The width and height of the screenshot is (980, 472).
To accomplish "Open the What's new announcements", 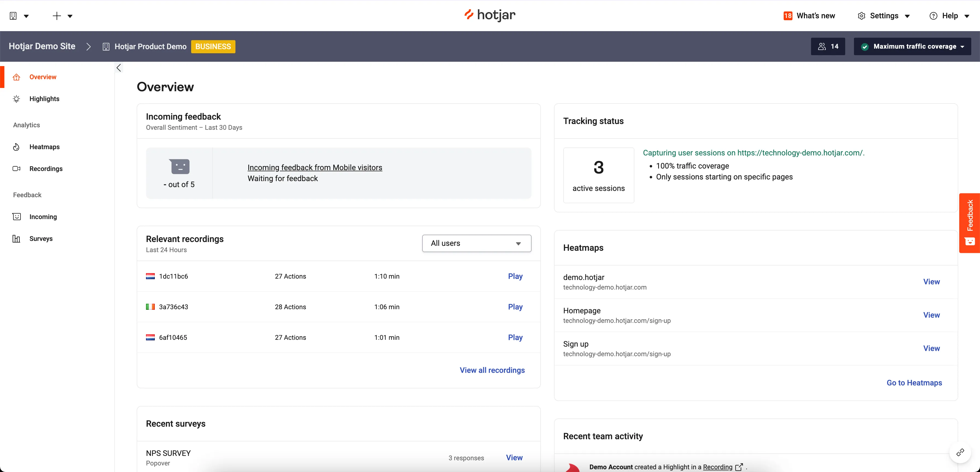I will click(816, 16).
